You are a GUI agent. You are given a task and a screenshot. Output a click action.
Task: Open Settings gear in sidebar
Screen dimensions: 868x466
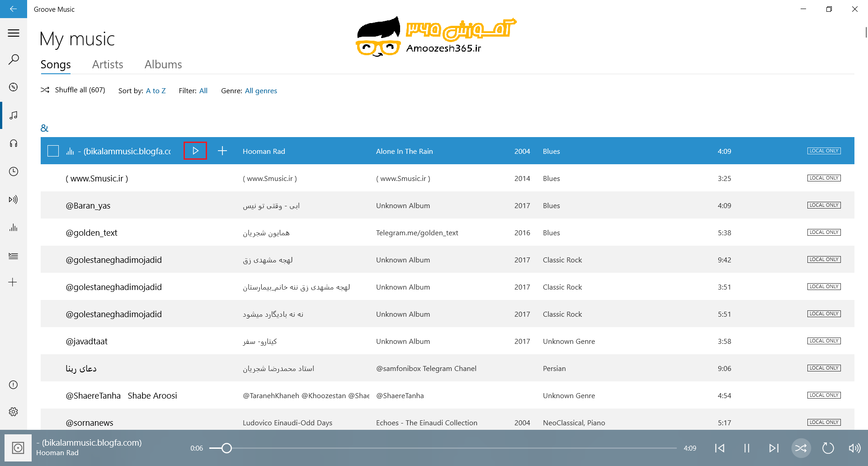pos(14,412)
